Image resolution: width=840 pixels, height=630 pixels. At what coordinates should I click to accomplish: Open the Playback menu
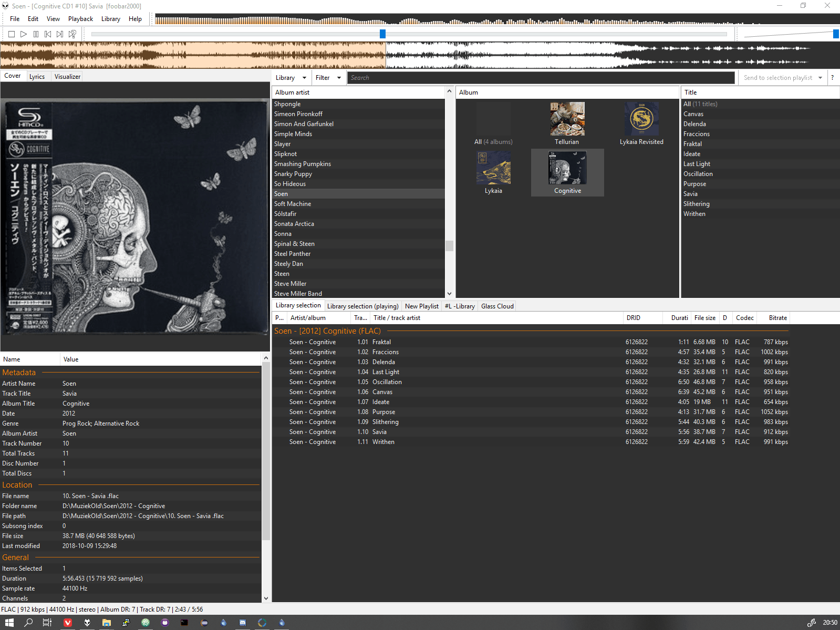coord(80,19)
